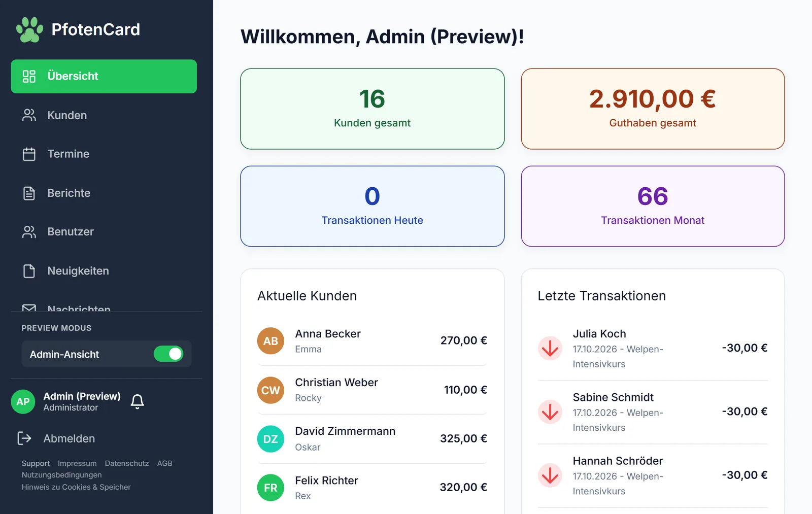Image resolution: width=812 pixels, height=514 pixels.
Task: Click the red arrow icon beside Julia Koch
Action: click(x=550, y=348)
